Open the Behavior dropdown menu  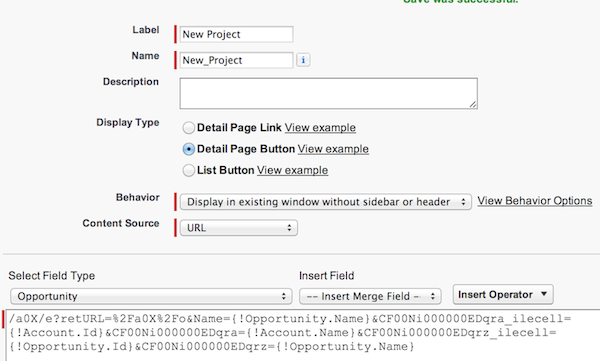click(x=326, y=202)
